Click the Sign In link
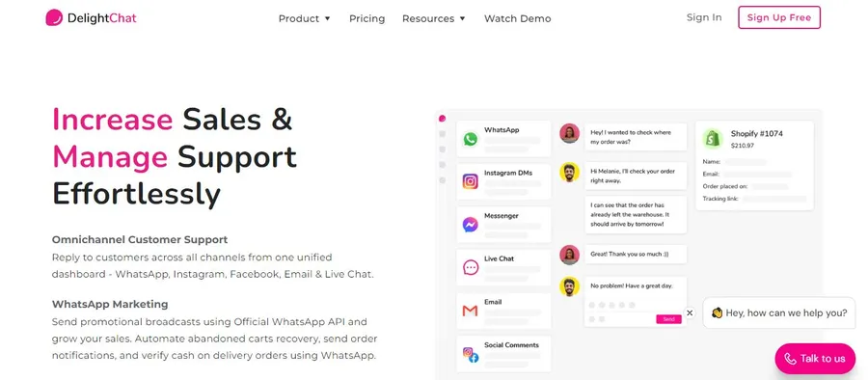The image size is (868, 380). coord(704,17)
